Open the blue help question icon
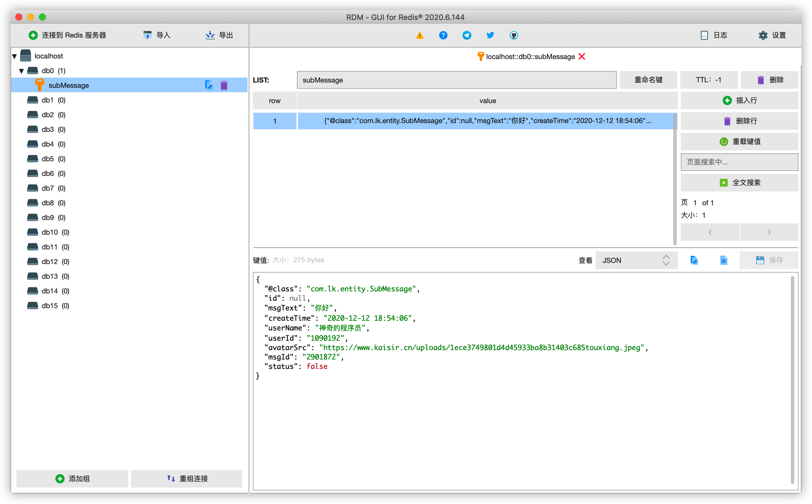Image resolution: width=812 pixels, height=504 pixels. tap(443, 35)
